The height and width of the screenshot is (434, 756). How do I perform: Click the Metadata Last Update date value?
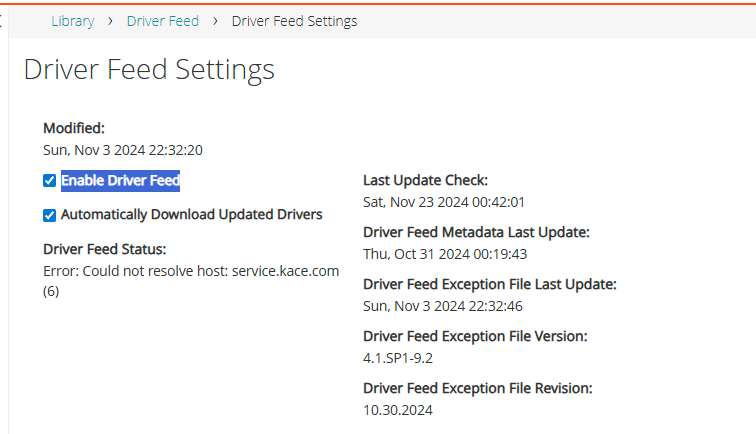pyautogui.click(x=444, y=254)
